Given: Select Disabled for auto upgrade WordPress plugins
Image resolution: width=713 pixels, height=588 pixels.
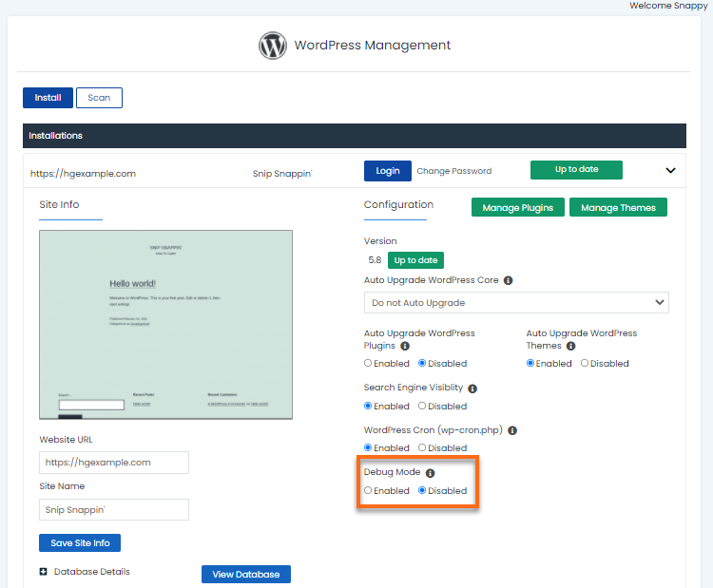Looking at the screenshot, I should pyautogui.click(x=422, y=363).
